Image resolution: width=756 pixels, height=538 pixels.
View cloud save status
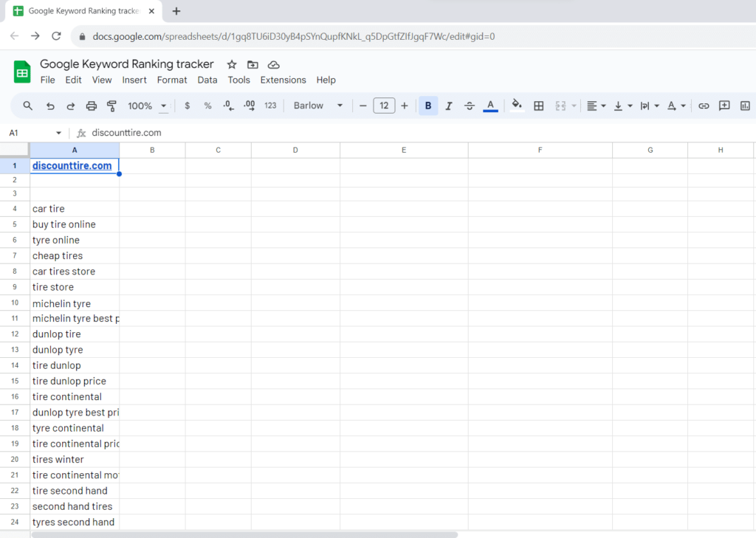(x=273, y=65)
